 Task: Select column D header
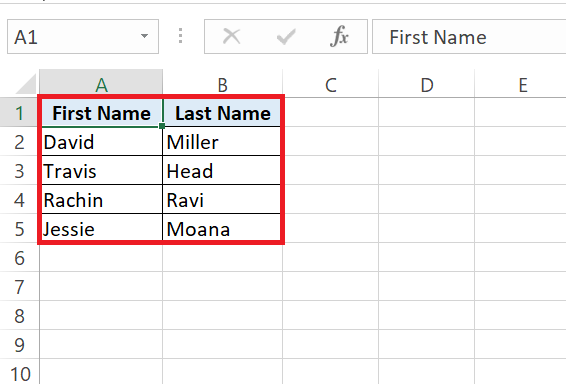tap(427, 84)
